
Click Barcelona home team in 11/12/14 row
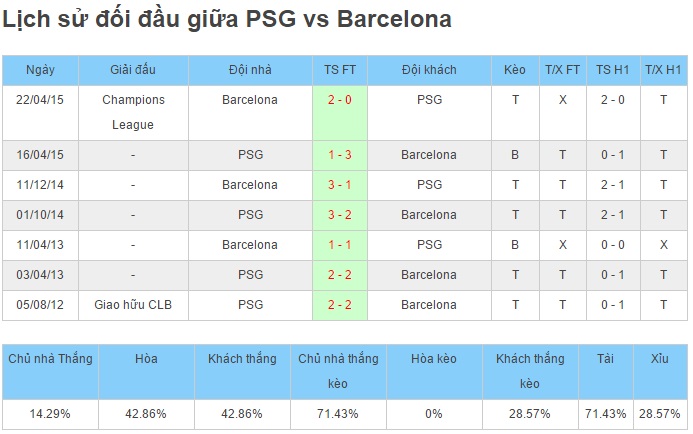click(x=250, y=185)
